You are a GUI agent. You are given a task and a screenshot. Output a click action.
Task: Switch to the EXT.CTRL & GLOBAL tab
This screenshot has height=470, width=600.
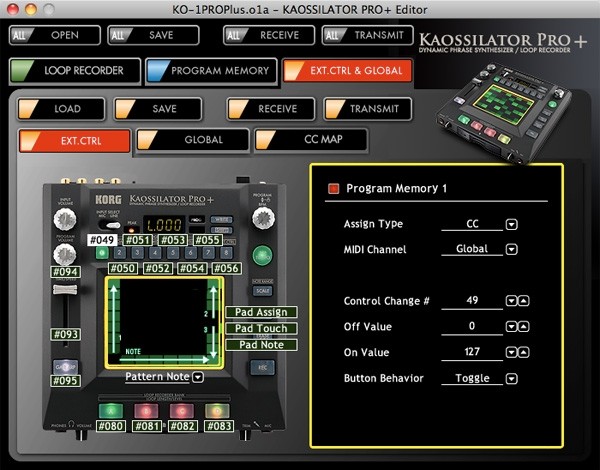(x=348, y=71)
